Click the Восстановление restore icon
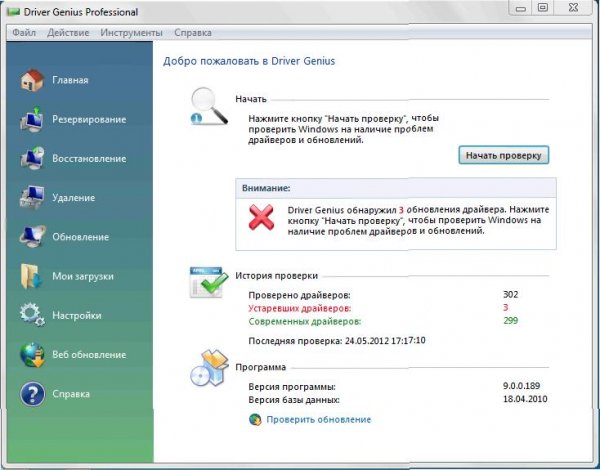The width and height of the screenshot is (600, 470). pos(33,158)
